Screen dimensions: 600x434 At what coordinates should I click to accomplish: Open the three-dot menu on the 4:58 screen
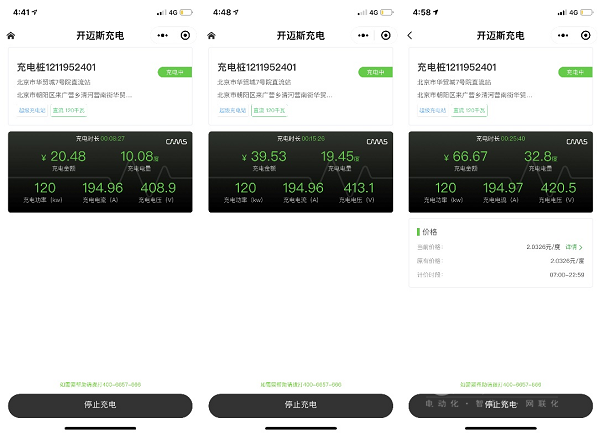coord(563,35)
